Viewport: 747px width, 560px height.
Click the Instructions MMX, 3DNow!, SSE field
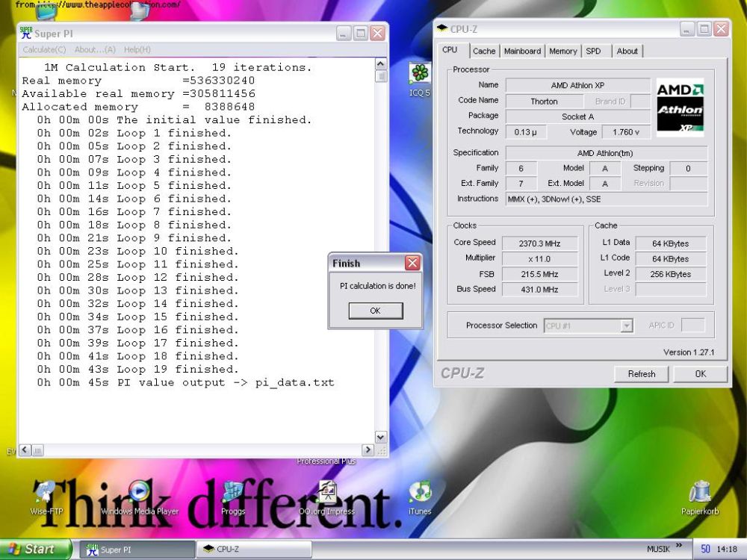[x=606, y=199]
